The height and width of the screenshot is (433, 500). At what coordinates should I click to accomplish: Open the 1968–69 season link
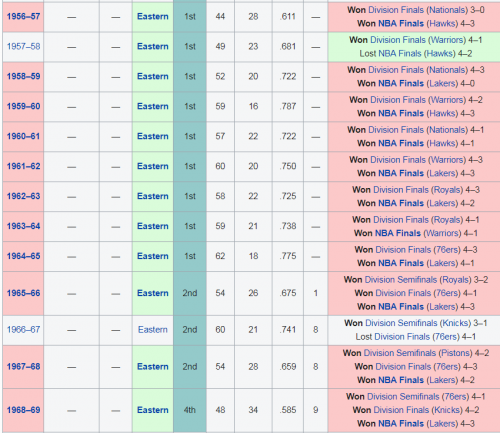(x=23, y=410)
